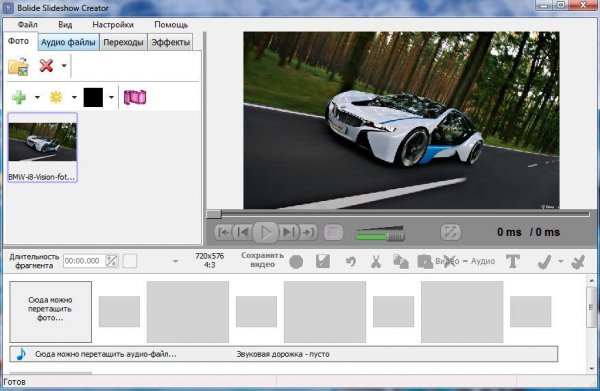Click the preview seek bar handle

(x=214, y=214)
